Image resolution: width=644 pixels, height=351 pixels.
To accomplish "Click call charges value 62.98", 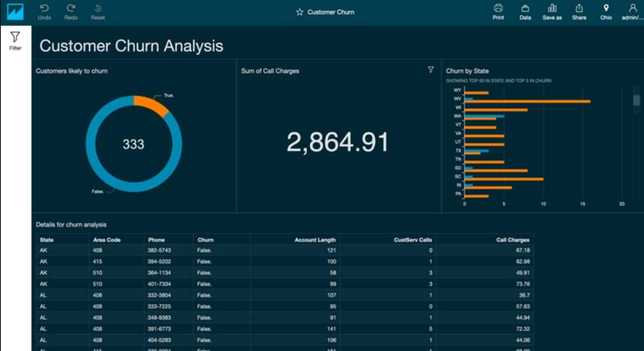I will tap(523, 261).
